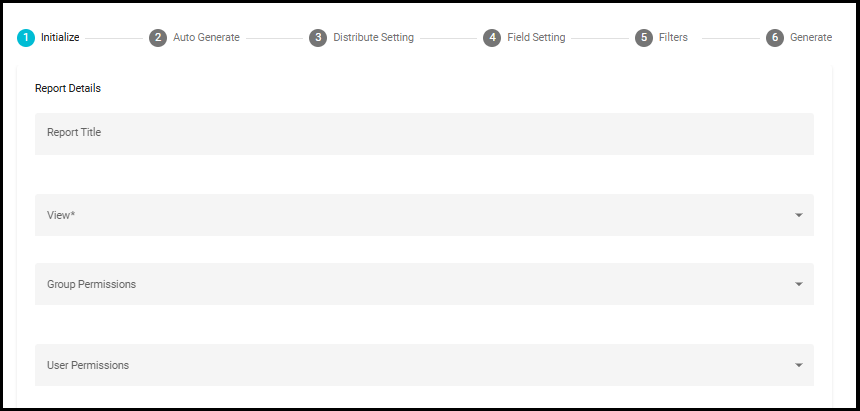
Task: Click the User Permissions field text
Action: (88, 365)
